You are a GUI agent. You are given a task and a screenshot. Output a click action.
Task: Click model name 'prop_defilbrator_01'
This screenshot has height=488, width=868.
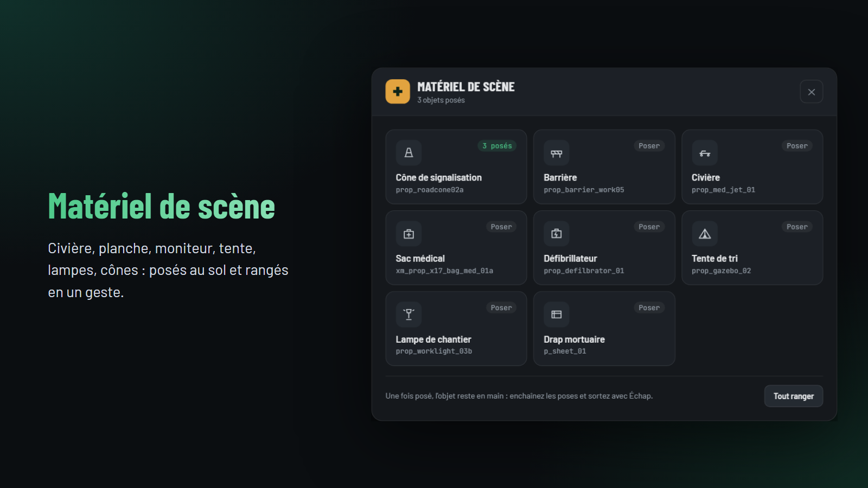pyautogui.click(x=584, y=271)
